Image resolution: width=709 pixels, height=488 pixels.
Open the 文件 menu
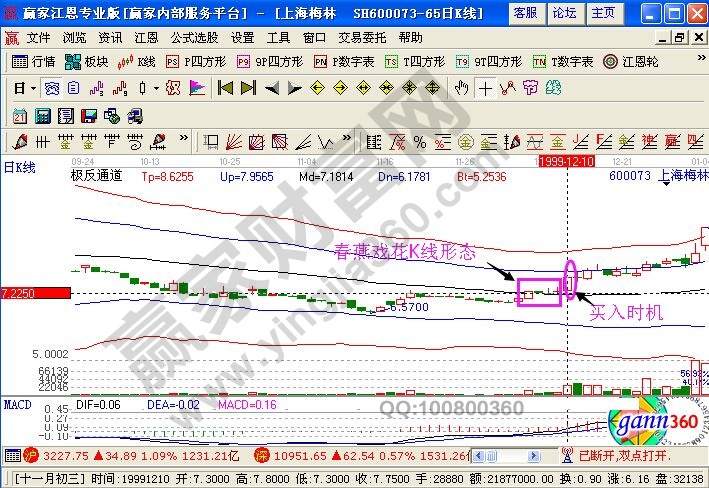(38, 38)
